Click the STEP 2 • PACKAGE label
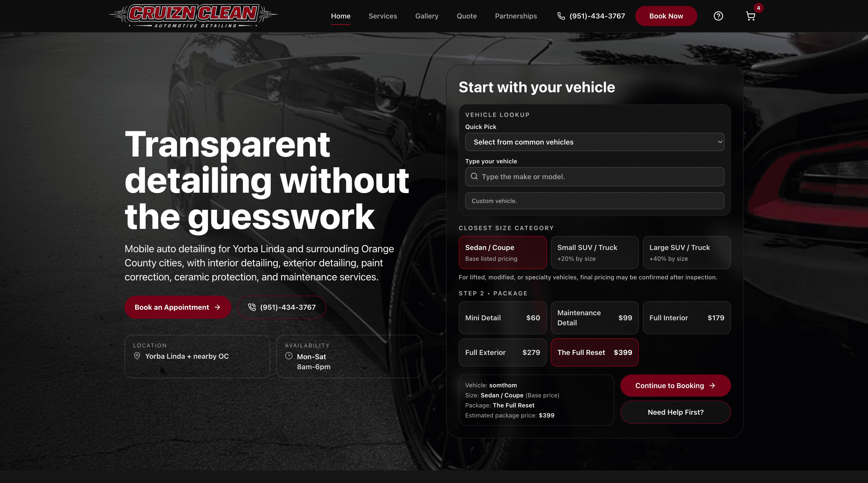 pyautogui.click(x=493, y=293)
